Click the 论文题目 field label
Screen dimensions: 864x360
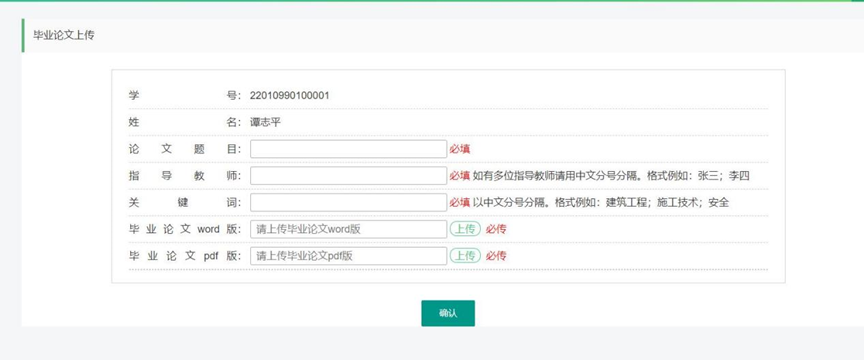pyautogui.click(x=185, y=149)
